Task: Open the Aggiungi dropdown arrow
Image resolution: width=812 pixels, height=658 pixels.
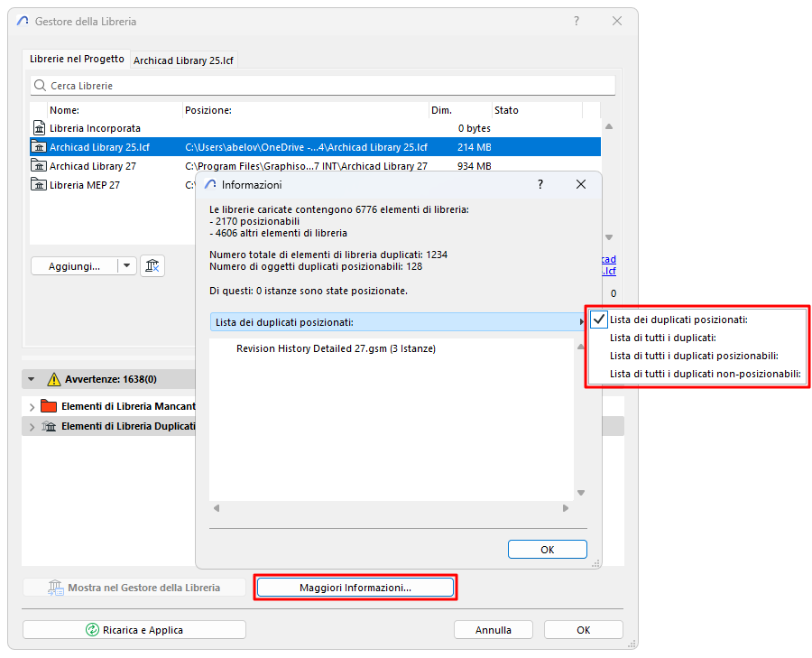Action: 127,265
